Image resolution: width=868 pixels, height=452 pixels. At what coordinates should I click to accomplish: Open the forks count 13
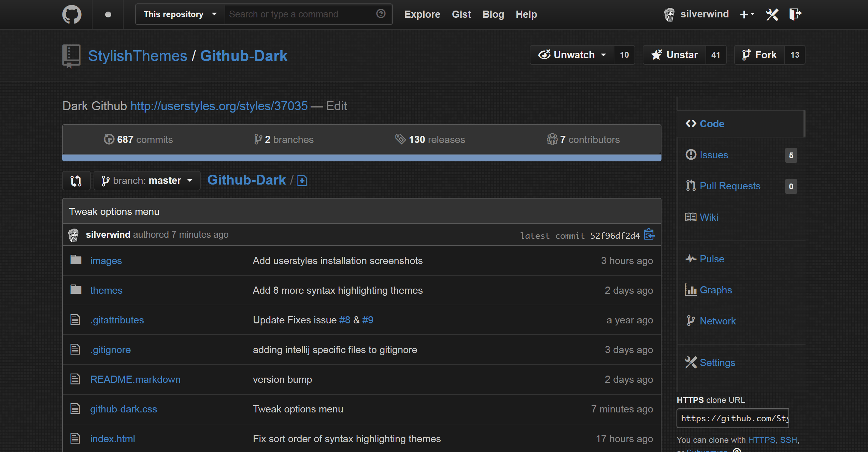click(x=795, y=55)
